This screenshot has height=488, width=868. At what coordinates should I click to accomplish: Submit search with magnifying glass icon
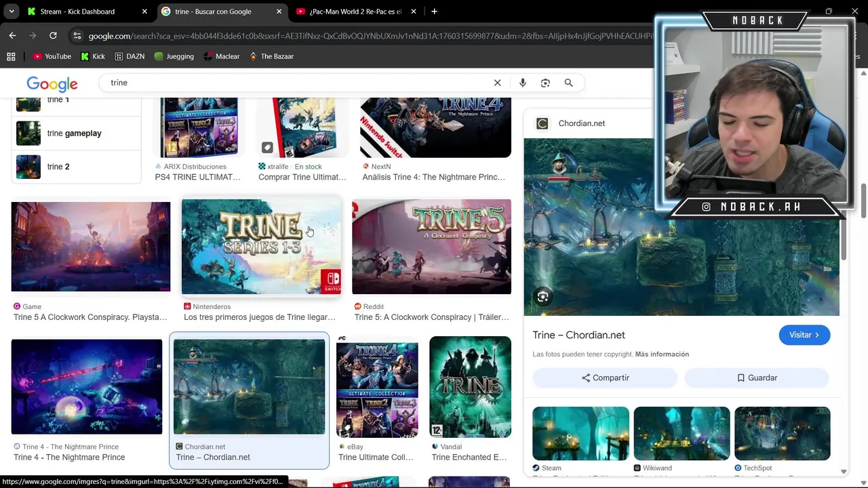[568, 83]
